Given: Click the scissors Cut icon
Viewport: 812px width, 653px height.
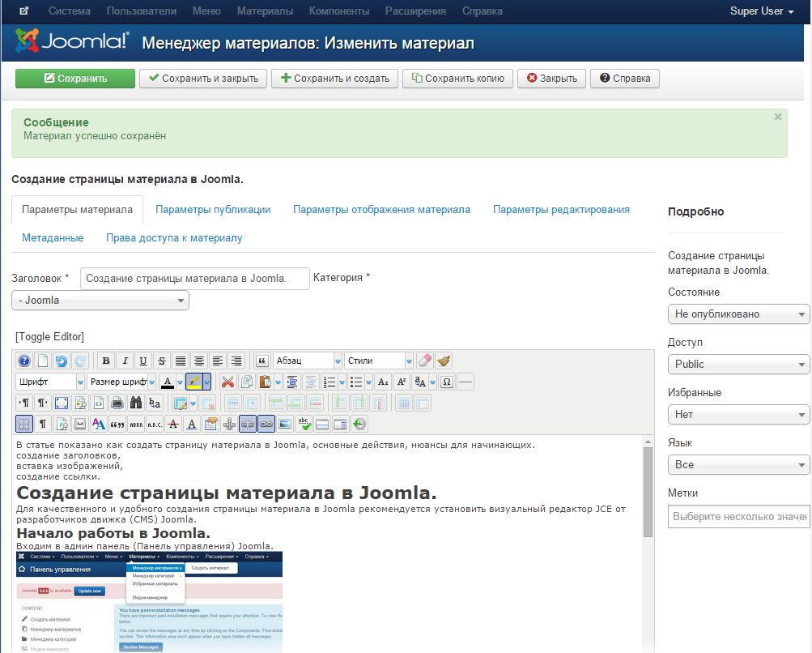Looking at the screenshot, I should 228,382.
